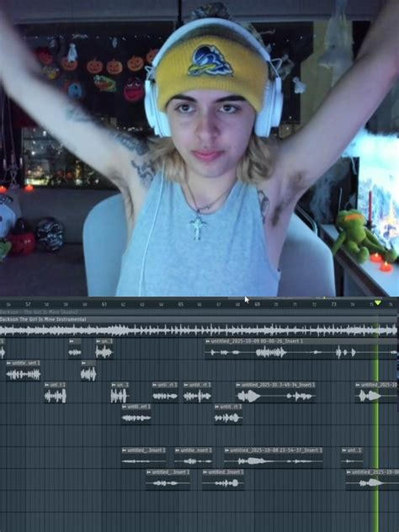The image size is (399, 532).
Task: Open clip menu icon of the '23-54-37_Insert 1' clip
Action: [x=227, y=450]
